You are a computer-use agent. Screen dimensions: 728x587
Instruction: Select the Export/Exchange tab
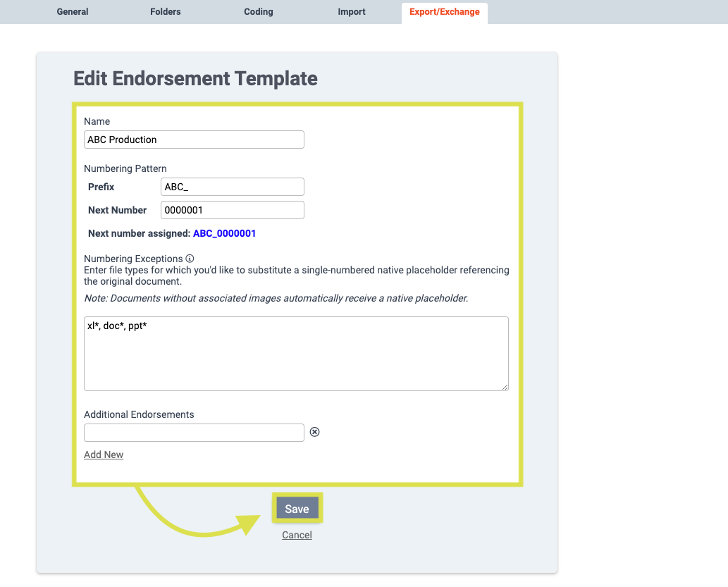pos(444,12)
